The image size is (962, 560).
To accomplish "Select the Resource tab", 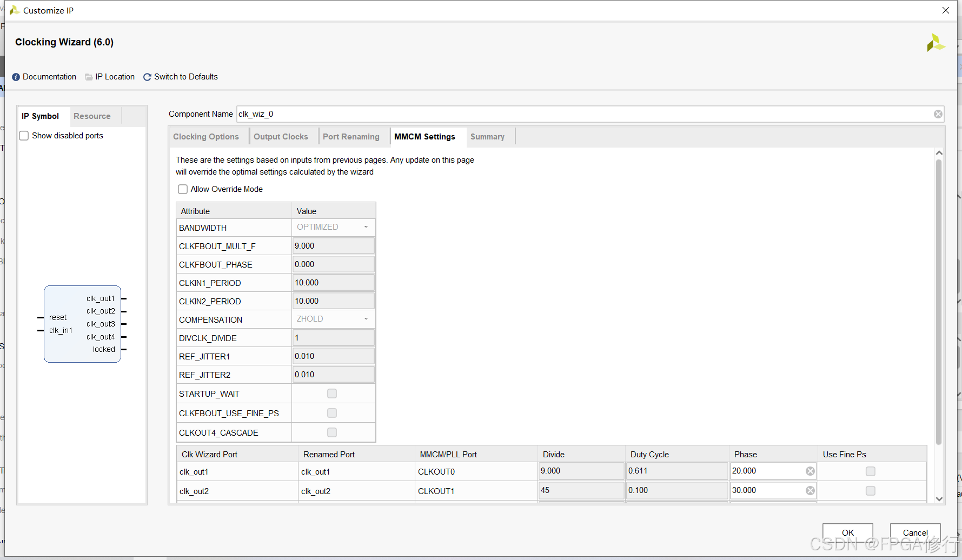I will click(x=92, y=116).
